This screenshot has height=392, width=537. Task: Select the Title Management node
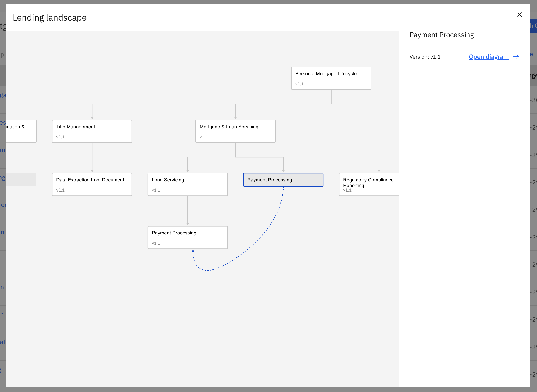click(x=92, y=131)
